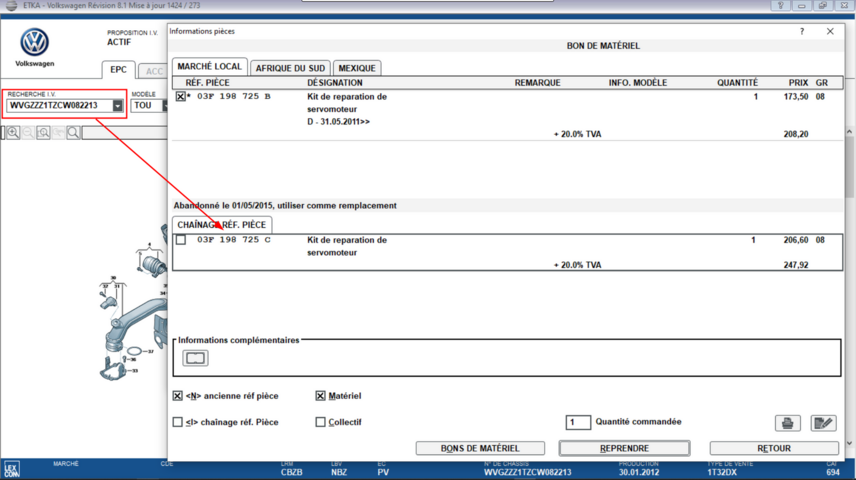Click the Quantité column header
This screenshot has width=856, height=480.
tap(737, 82)
